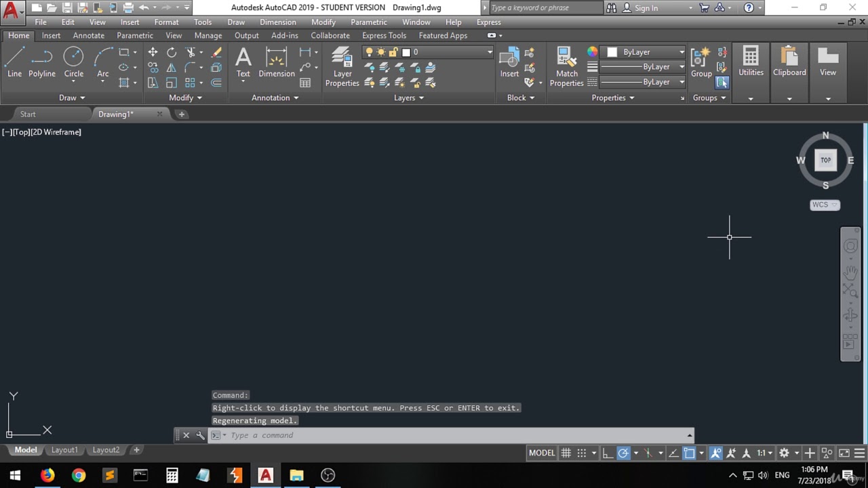Open the Format menu
The image size is (868, 488).
click(166, 22)
